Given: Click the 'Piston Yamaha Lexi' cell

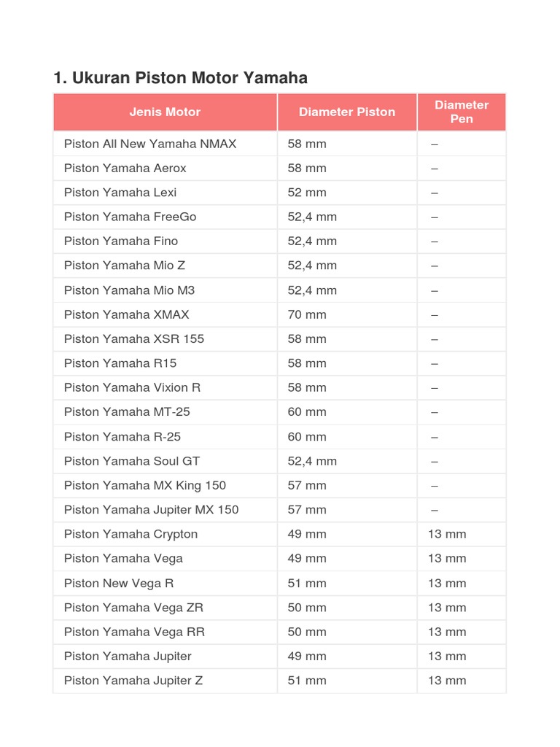Looking at the screenshot, I should tap(120, 193).
